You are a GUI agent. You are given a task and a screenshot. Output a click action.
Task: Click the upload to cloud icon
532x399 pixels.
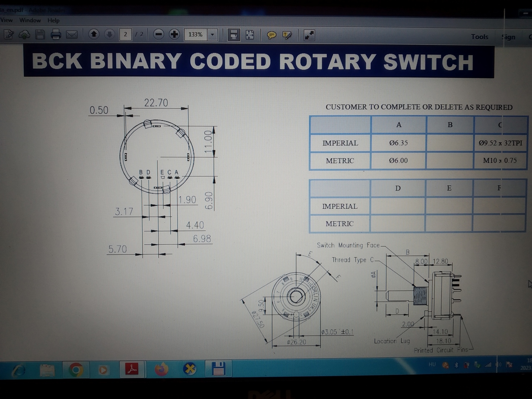coord(24,35)
